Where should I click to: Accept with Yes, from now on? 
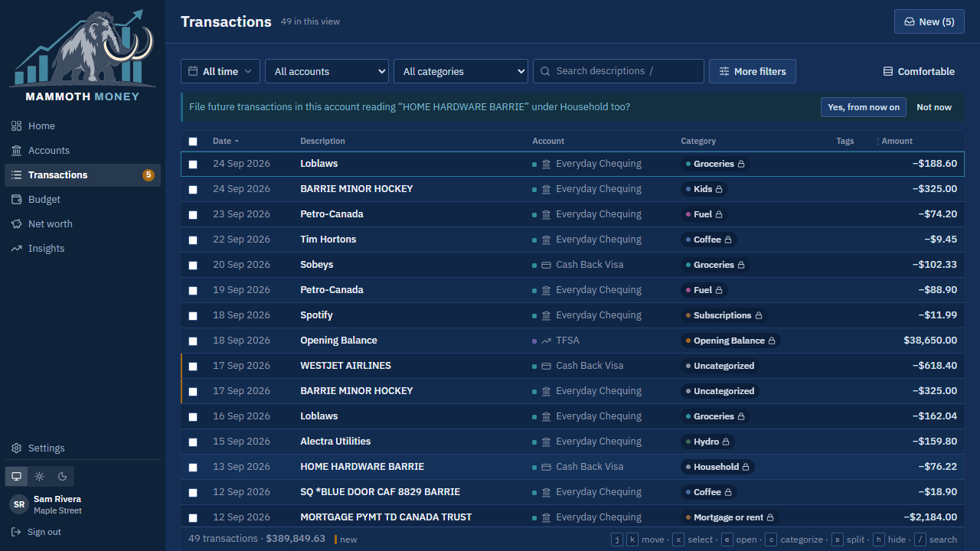pos(864,107)
